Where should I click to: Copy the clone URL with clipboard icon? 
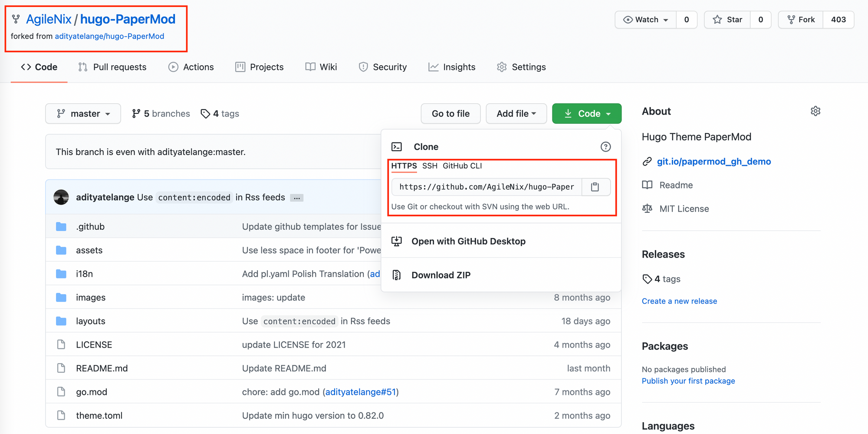595,187
